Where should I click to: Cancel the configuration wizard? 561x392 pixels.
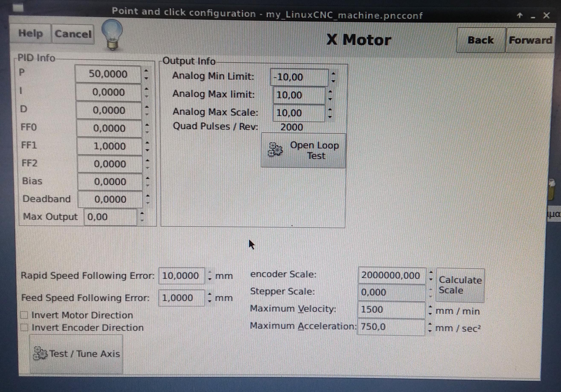(x=73, y=34)
